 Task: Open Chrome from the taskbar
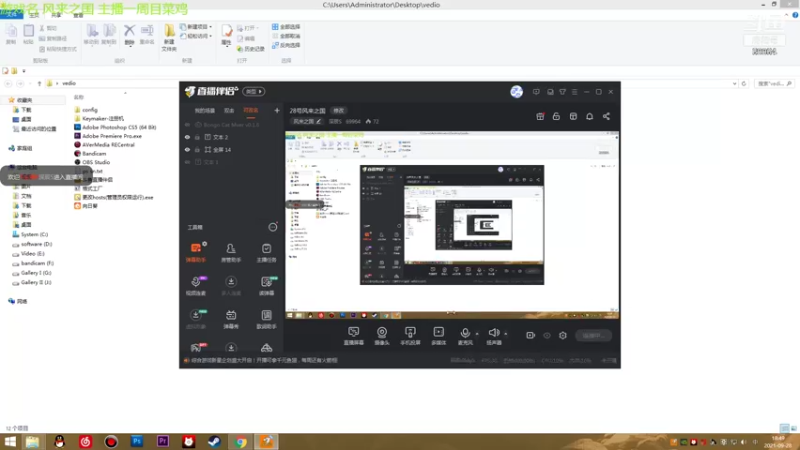tap(240, 442)
